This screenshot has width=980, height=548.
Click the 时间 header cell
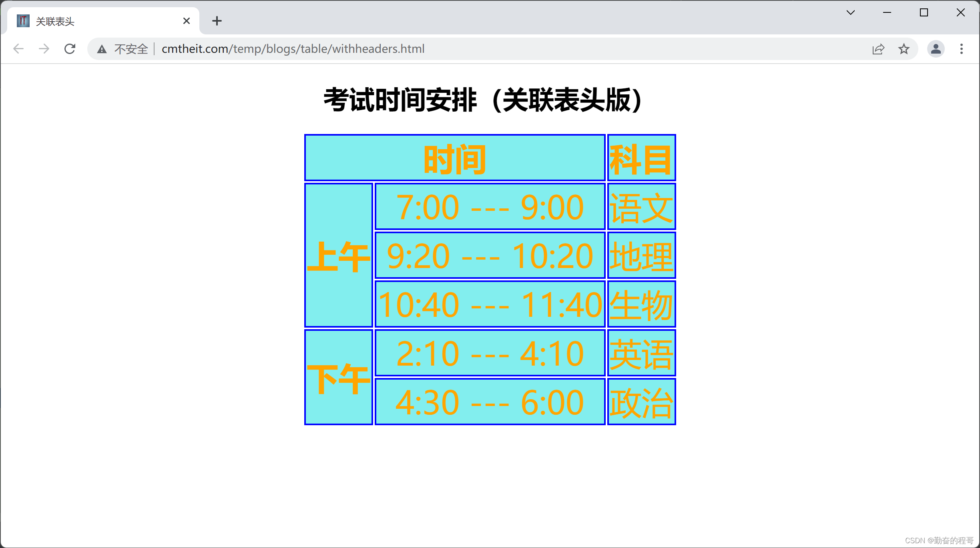click(455, 158)
